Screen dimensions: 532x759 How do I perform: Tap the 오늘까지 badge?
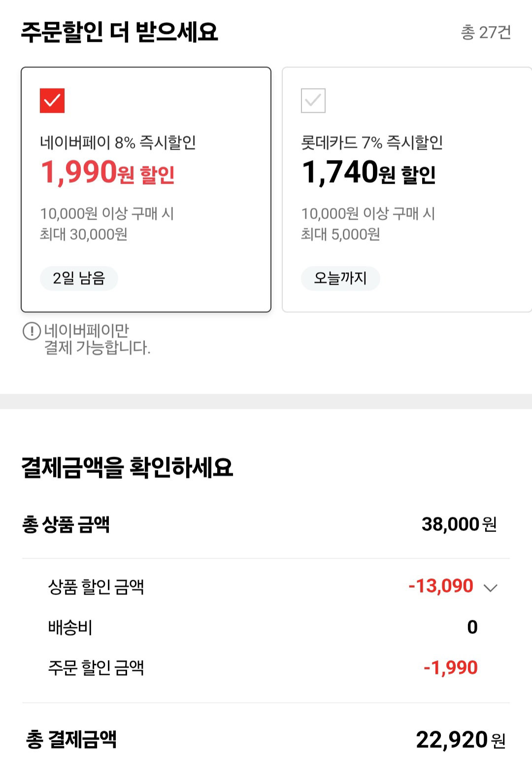(340, 278)
